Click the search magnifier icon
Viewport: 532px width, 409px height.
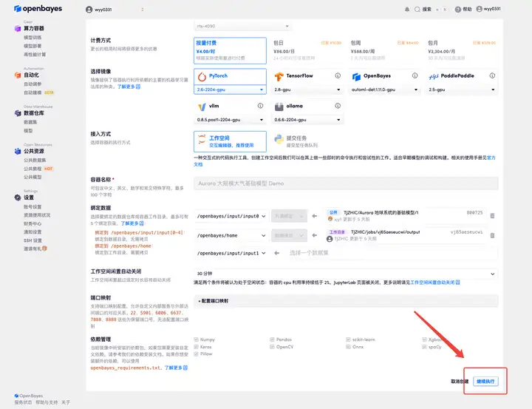(417, 10)
